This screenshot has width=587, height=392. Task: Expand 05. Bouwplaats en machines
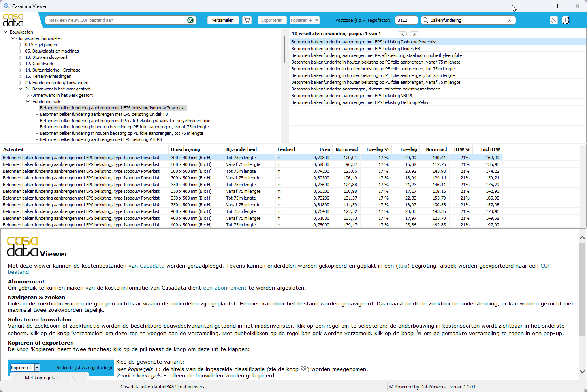click(21, 51)
